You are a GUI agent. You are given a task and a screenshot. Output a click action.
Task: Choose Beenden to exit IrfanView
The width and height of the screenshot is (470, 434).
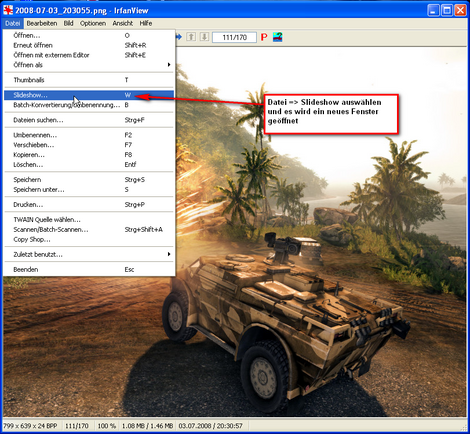pos(89,269)
